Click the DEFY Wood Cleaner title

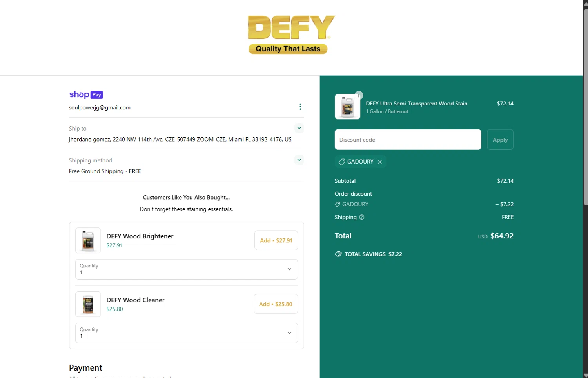136,300
